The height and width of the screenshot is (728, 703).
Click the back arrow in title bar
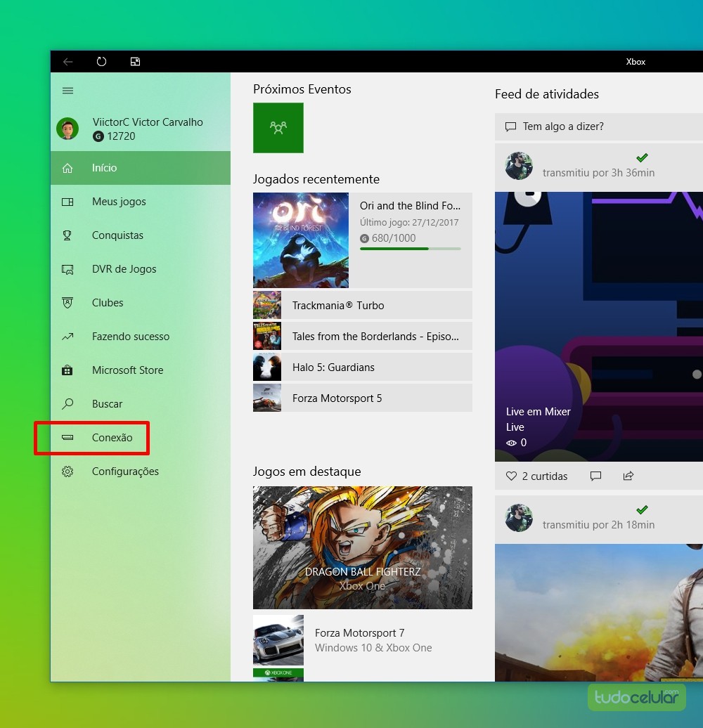tap(67, 62)
